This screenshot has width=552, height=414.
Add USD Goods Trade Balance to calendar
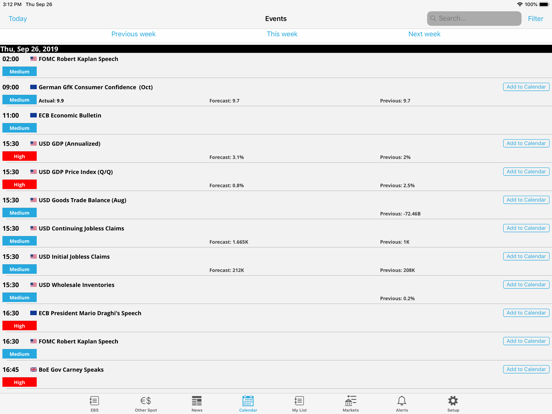[526, 200]
